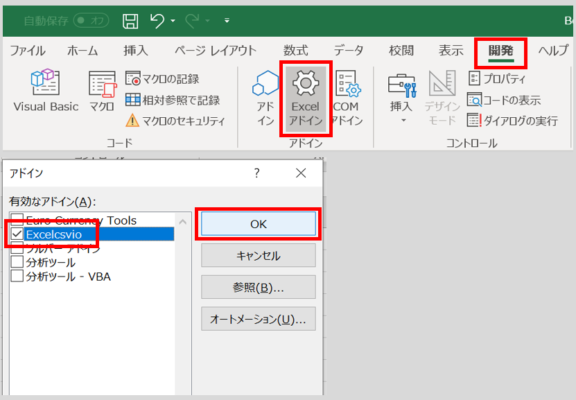This screenshot has height=400, width=576.
Task: Open the Macro (マクロ) list
Action: tap(102, 91)
